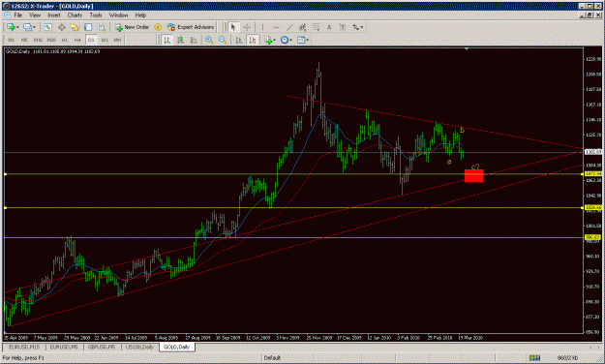The width and height of the screenshot is (605, 364).
Task: Switch to the US100,Daily chart tab
Action: point(139,347)
